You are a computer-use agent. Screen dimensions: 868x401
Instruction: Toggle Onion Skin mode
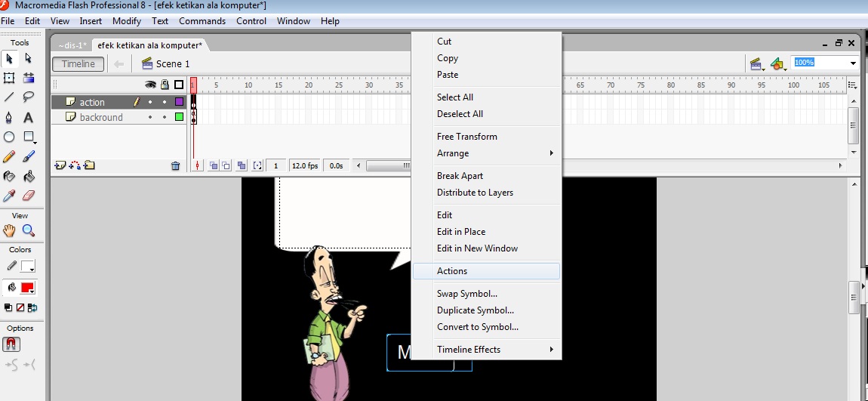click(x=213, y=165)
